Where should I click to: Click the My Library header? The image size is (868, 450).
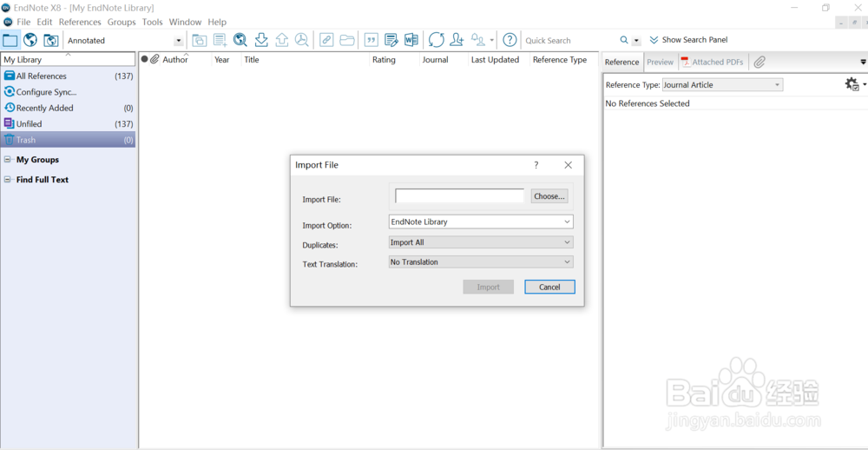coord(68,59)
